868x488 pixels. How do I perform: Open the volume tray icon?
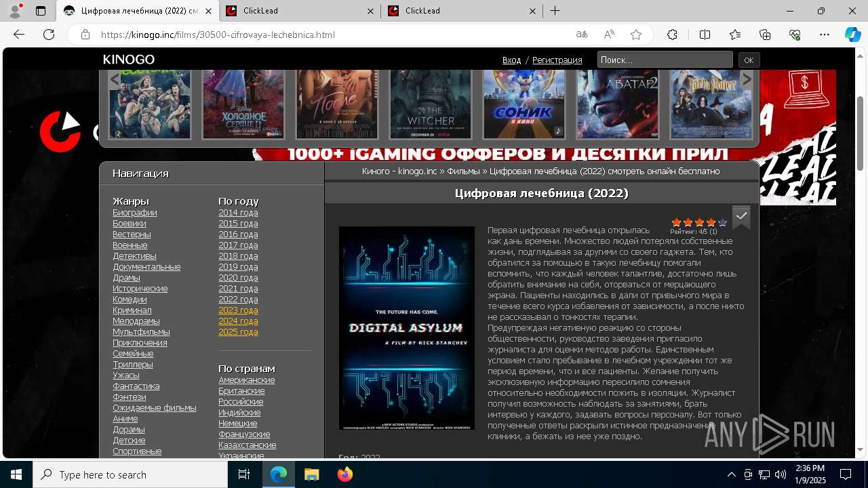coord(780,474)
